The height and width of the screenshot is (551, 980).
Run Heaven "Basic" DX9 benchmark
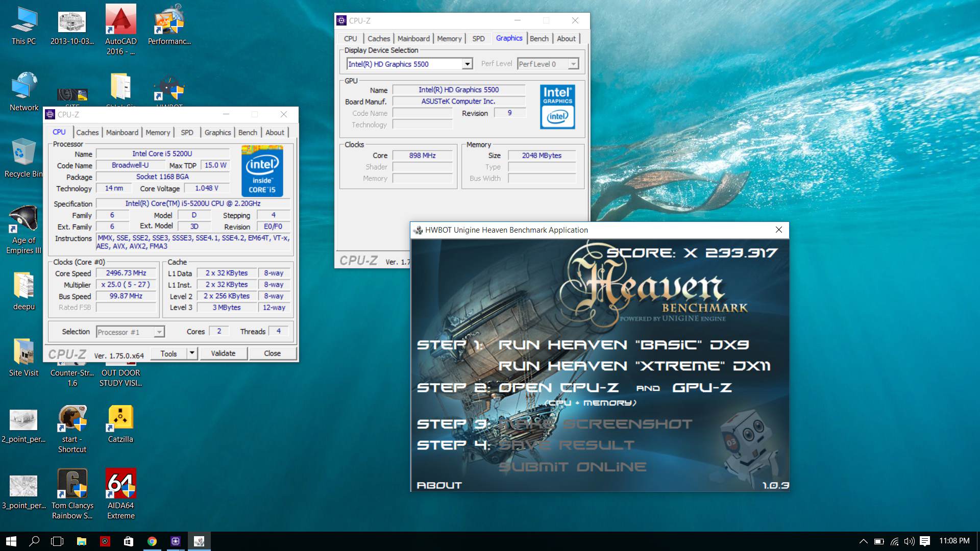(x=623, y=345)
